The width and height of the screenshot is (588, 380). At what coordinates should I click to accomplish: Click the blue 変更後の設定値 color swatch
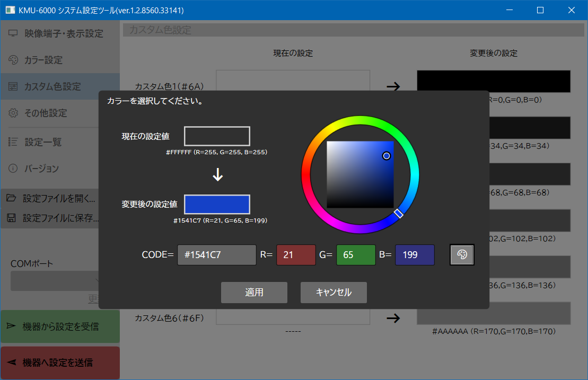[x=217, y=205]
